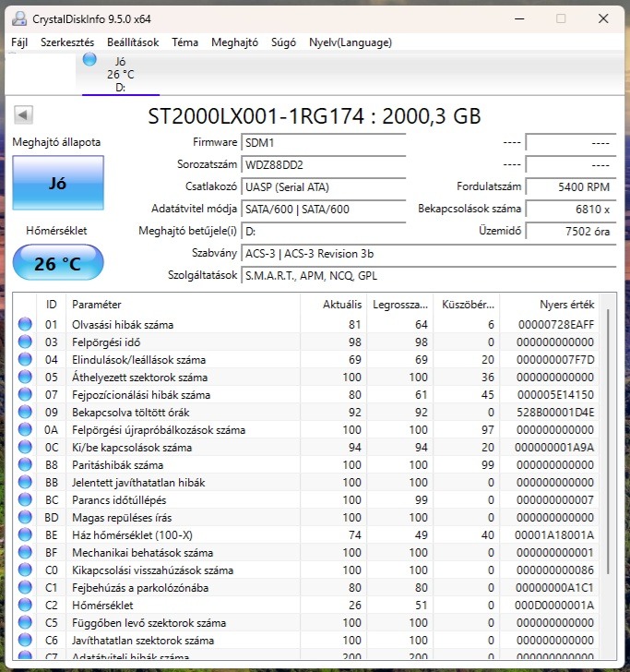Click the 26 °C temperature button
This screenshot has width=630, height=672.
coord(58,263)
